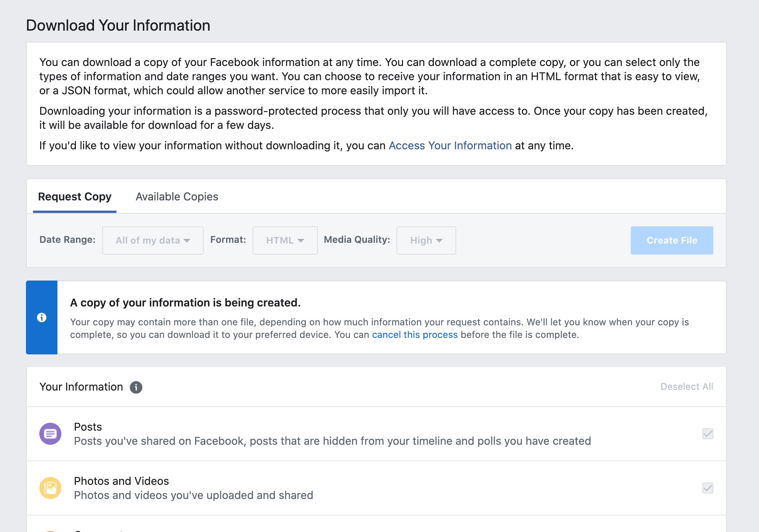Open the Media Quality High dropdown
The height and width of the screenshot is (532, 759).
426,240
